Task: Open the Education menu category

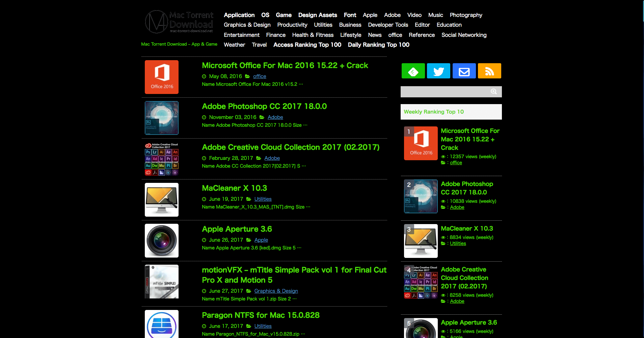Action: tap(449, 25)
